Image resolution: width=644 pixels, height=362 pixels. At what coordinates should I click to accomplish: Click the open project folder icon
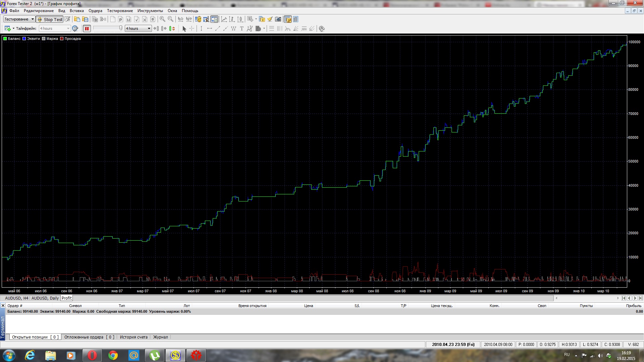click(77, 19)
